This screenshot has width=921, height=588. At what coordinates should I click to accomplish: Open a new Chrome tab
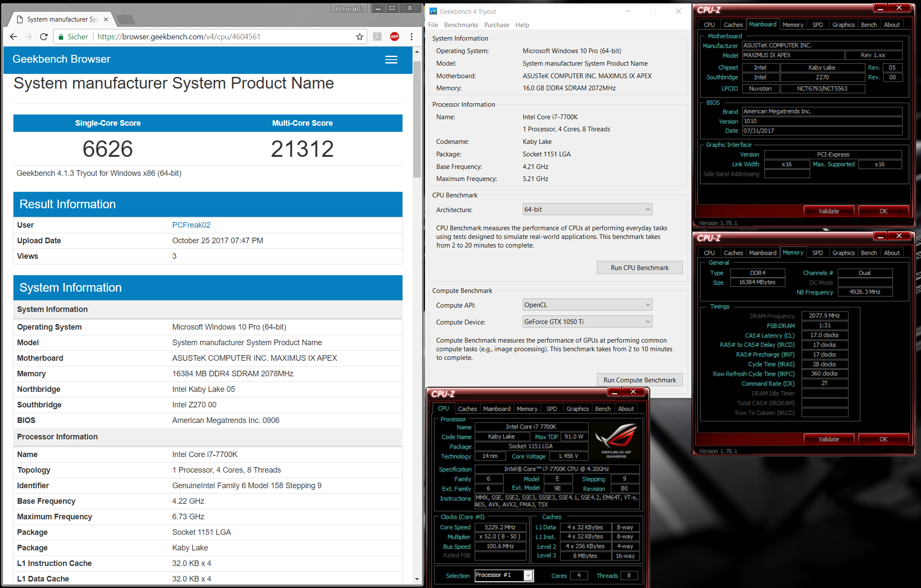pos(125,19)
